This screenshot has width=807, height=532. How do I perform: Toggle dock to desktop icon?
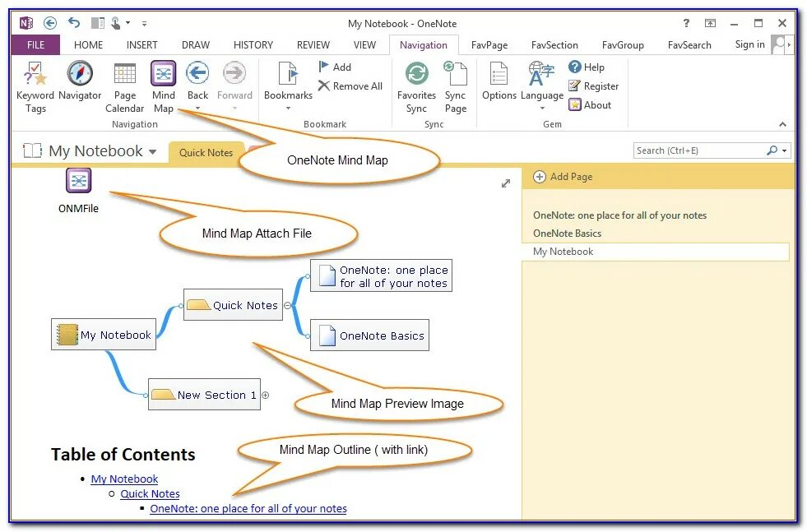tap(97, 23)
